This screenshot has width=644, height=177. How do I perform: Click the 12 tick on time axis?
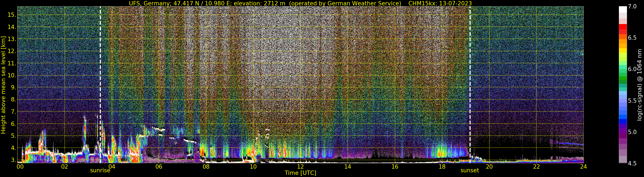click(x=300, y=166)
